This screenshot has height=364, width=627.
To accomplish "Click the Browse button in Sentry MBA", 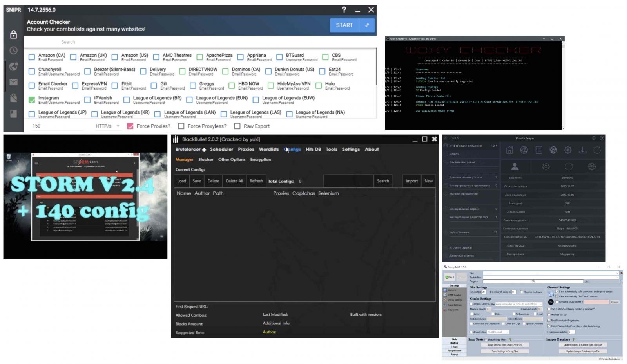I will point(615,302).
